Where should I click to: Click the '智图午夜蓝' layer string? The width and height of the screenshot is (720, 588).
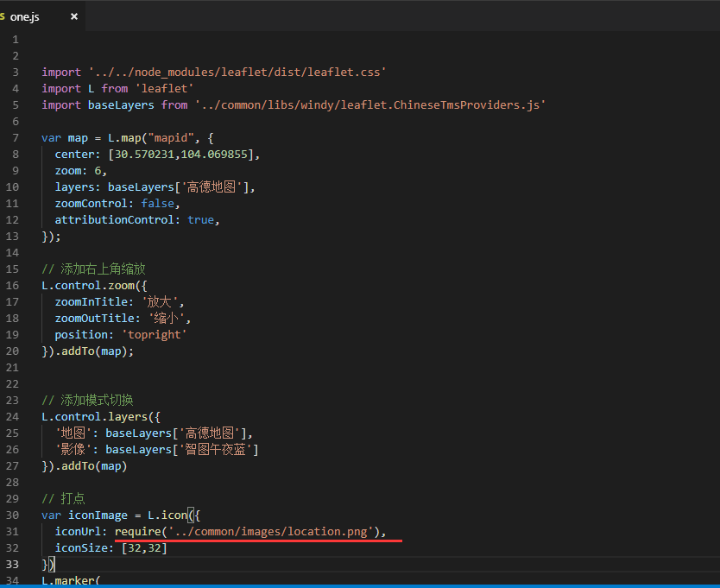(215, 449)
